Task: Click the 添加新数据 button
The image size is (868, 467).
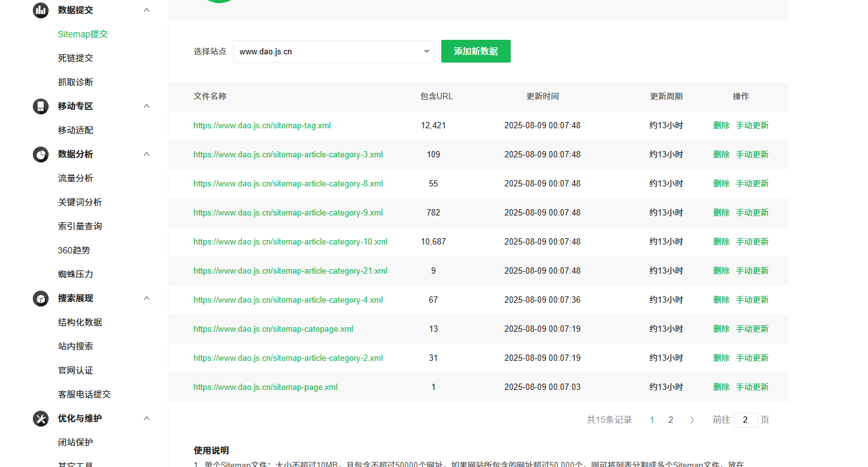Action: [x=475, y=51]
